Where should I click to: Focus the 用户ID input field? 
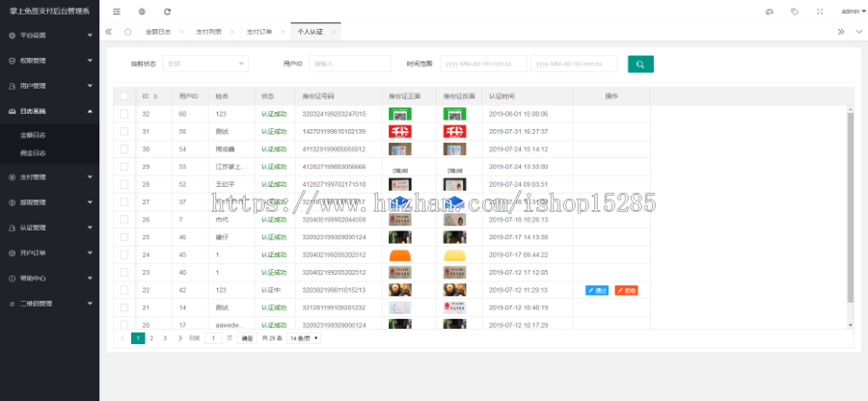point(350,64)
